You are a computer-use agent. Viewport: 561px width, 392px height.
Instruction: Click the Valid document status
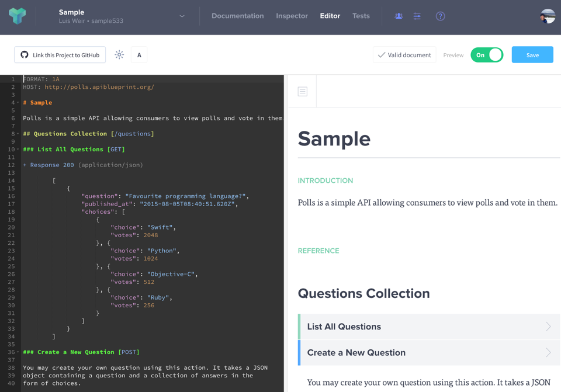coord(404,55)
